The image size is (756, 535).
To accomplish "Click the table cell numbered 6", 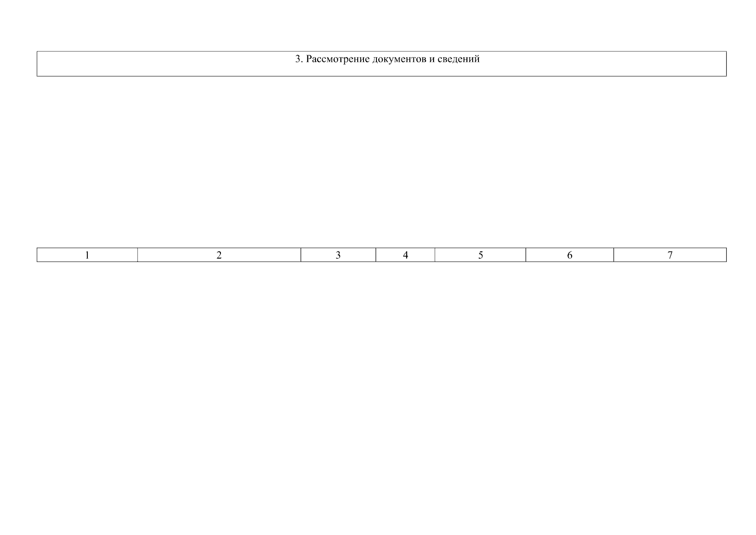I will point(570,255).
